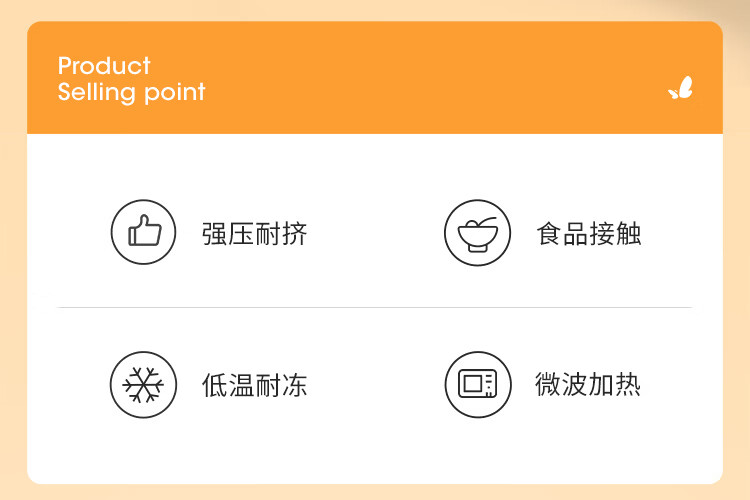This screenshot has width=750, height=500.
Task: Click the beige background outside the card
Action: (x=12, y=250)
